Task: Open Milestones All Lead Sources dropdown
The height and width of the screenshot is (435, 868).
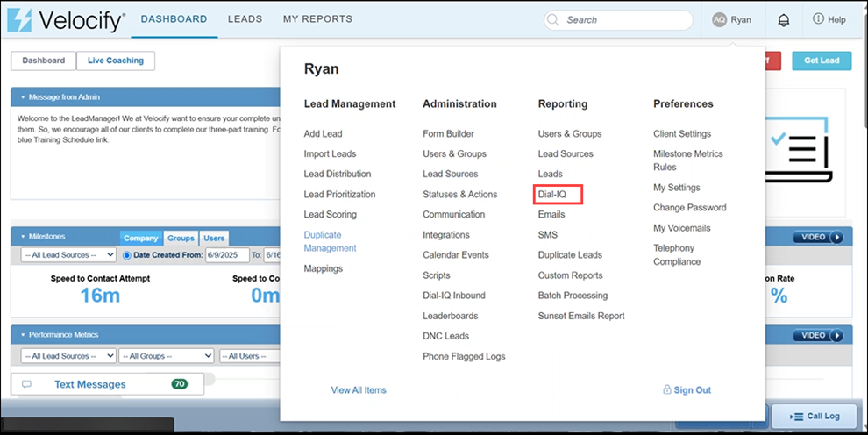Action: 68,255
